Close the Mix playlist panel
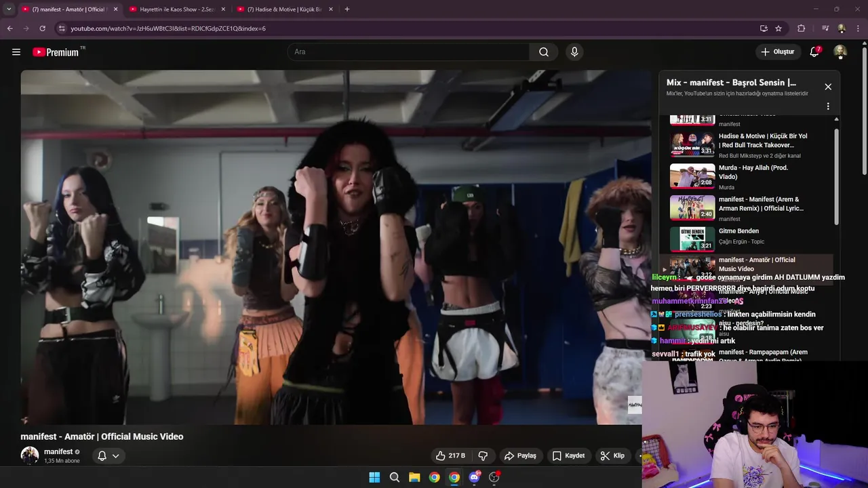Image resolution: width=868 pixels, height=488 pixels. tap(828, 87)
